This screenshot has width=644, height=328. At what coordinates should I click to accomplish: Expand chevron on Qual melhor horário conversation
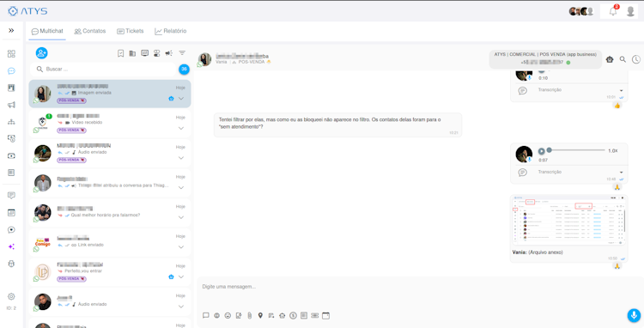pos(181,217)
